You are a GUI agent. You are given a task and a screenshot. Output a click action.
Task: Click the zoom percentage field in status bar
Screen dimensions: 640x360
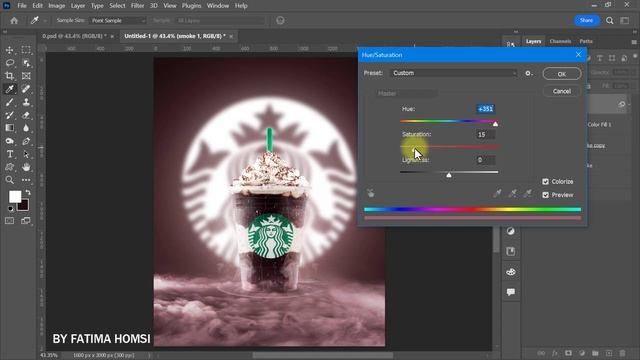(49, 356)
